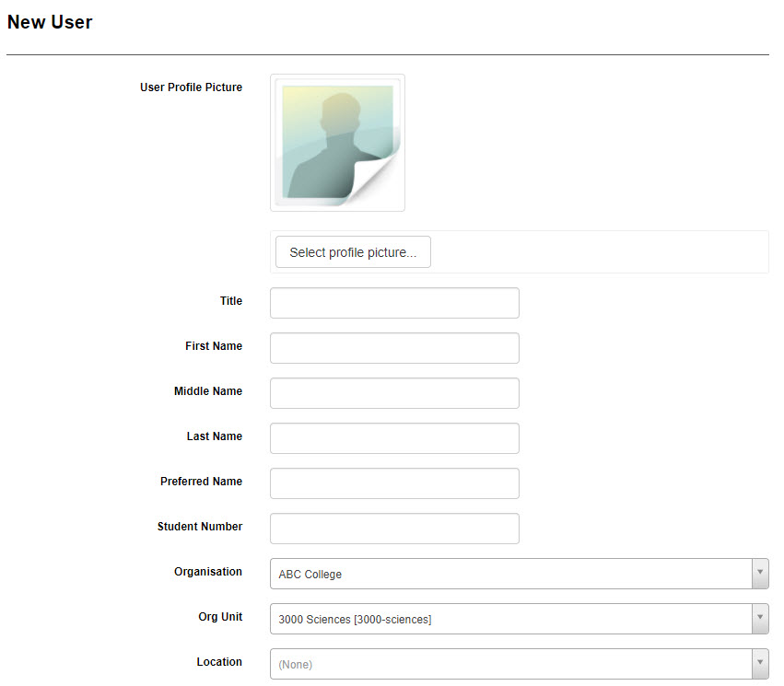Click the arrow on the Org Unit combo box
This screenshot has width=784, height=686.
[x=760, y=619]
